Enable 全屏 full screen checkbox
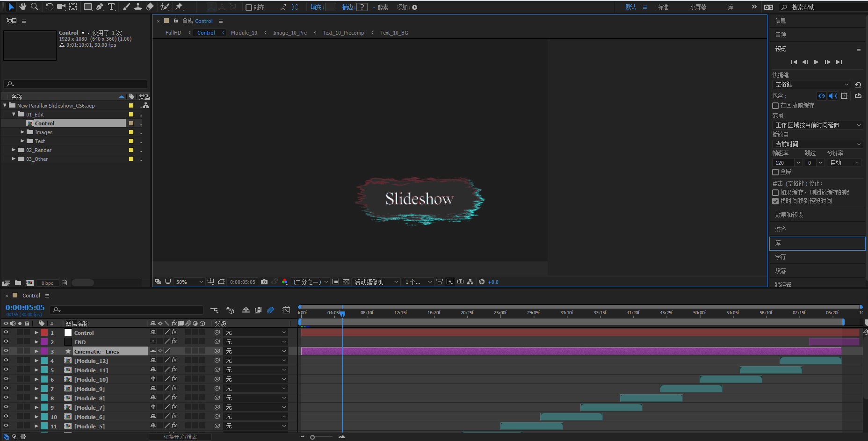This screenshot has height=441, width=868. 775,172
